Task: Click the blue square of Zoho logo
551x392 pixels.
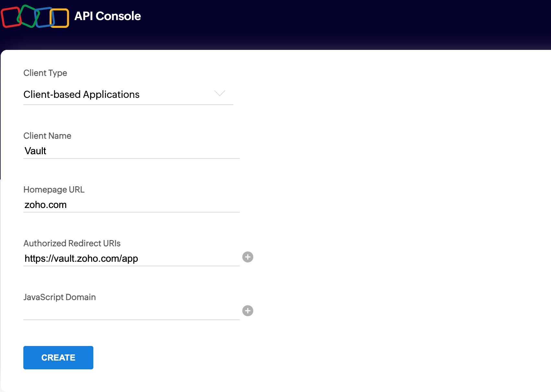Action: [x=44, y=17]
